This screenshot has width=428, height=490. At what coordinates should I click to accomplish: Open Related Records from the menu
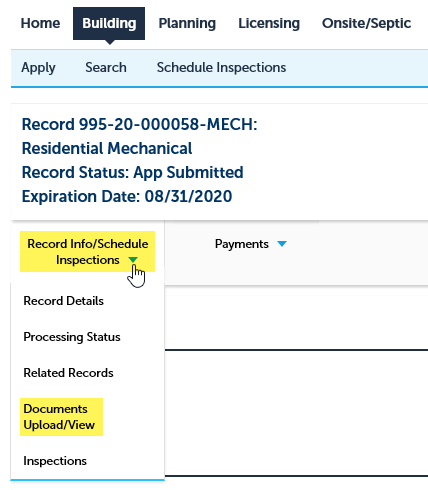(68, 373)
